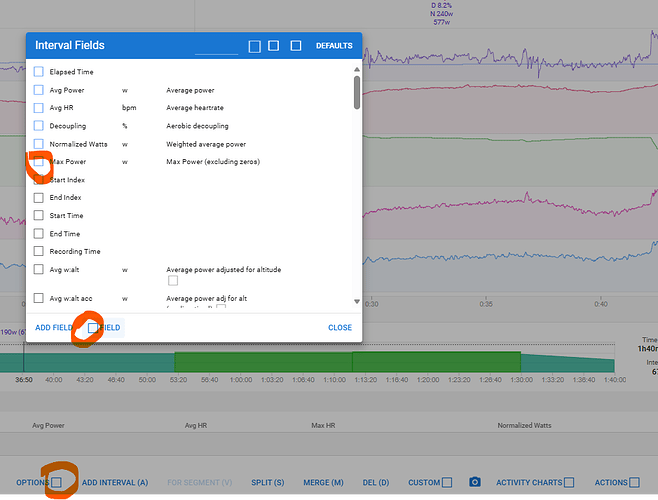Click the 1:40:00 timeline label

tap(615, 380)
